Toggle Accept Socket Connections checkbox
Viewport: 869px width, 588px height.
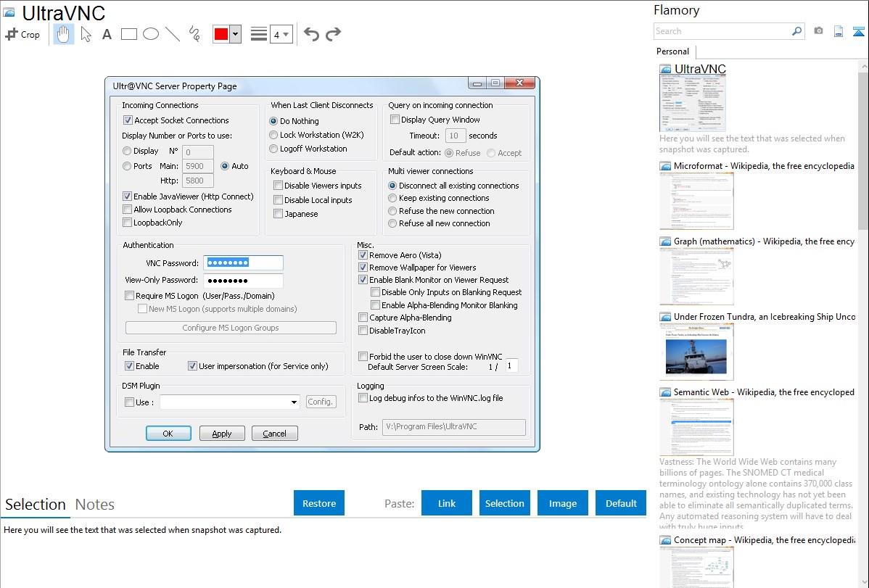128,120
